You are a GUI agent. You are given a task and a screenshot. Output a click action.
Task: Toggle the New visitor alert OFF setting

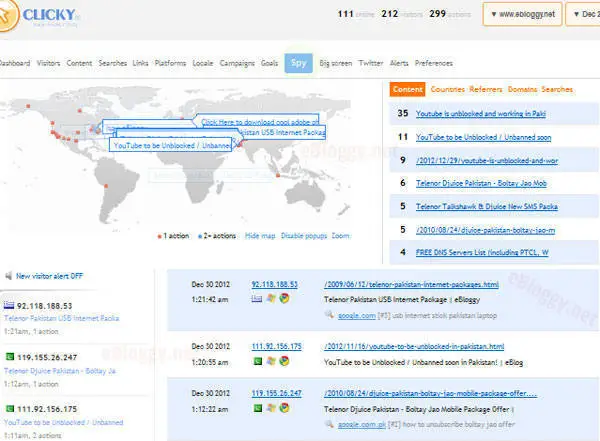(49, 276)
